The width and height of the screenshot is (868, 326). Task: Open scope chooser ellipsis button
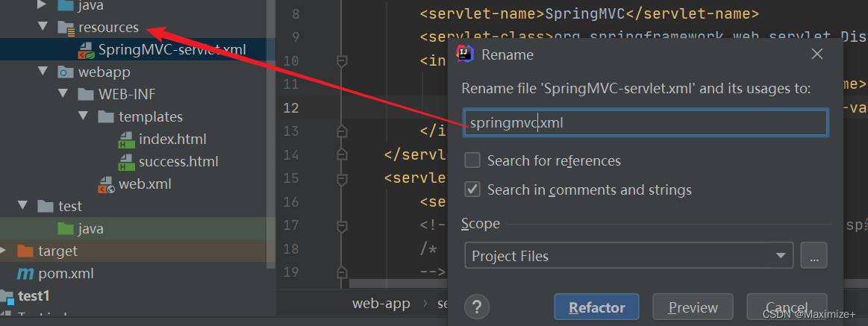(x=814, y=256)
